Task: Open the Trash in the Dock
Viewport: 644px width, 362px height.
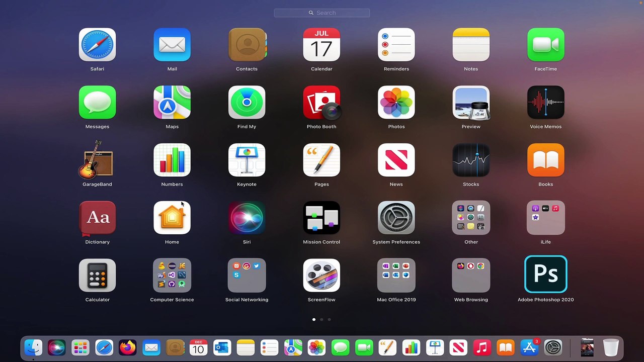Action: 611,347
